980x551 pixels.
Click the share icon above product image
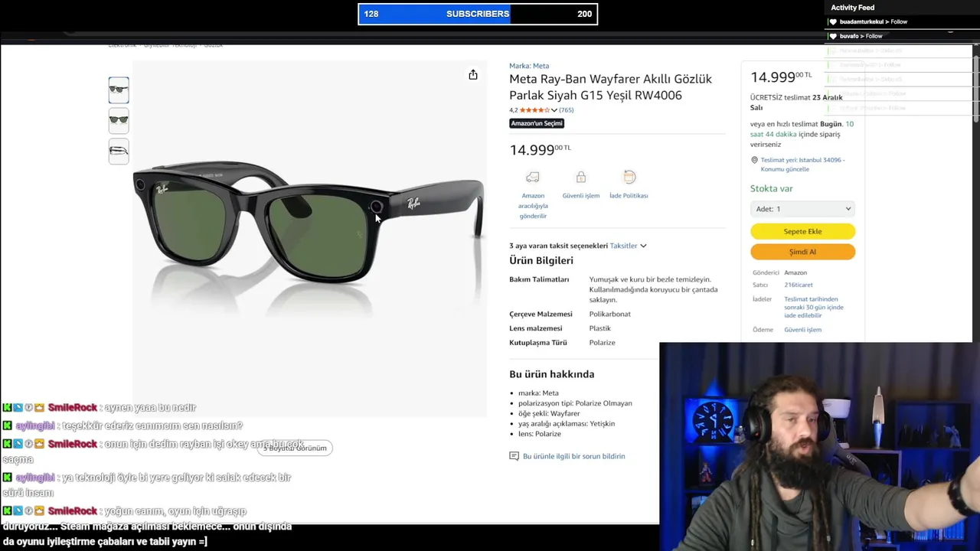point(473,74)
